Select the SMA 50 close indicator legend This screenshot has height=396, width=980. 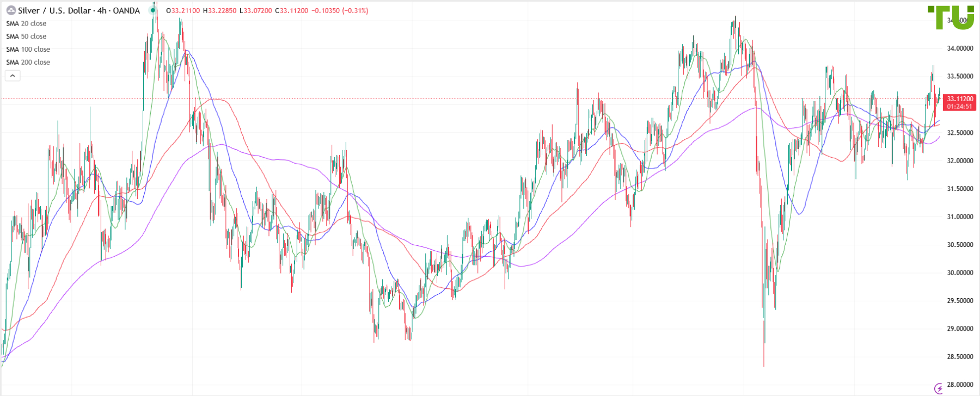point(26,36)
